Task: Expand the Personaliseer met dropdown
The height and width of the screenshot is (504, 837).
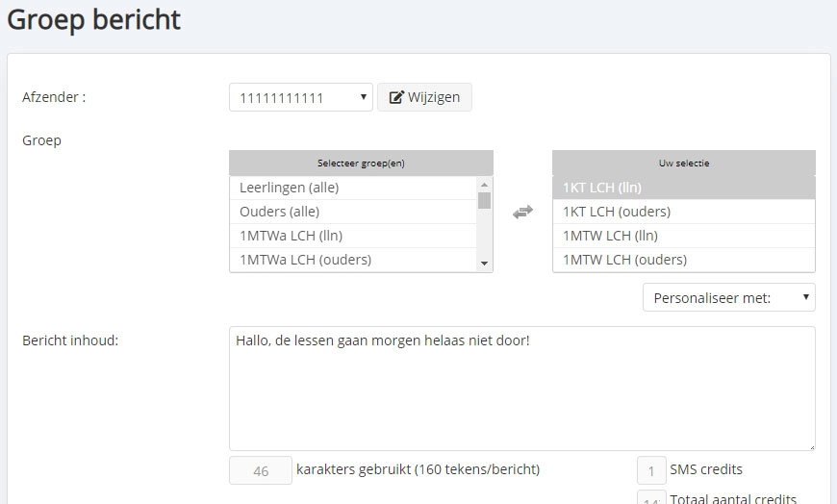Action: (728, 297)
